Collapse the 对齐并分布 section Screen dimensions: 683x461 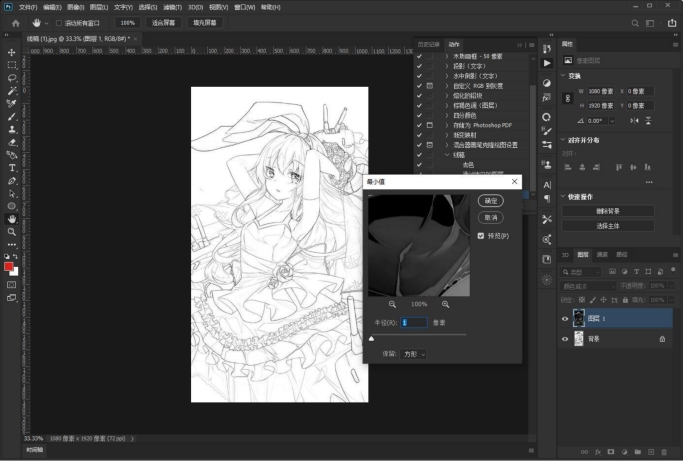pos(563,140)
